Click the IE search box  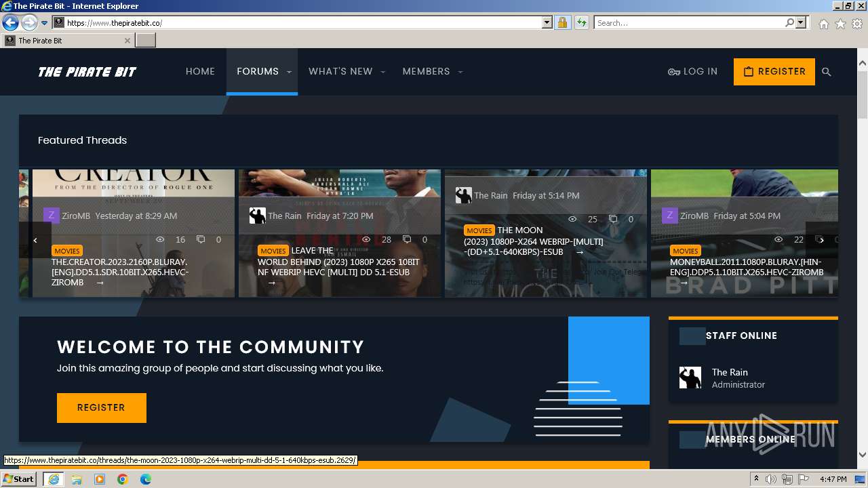(688, 22)
